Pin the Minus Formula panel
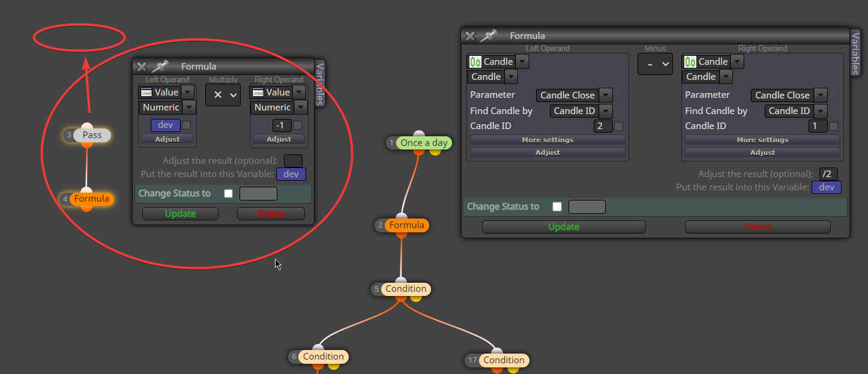The height and width of the screenshot is (374, 868). pyautogui.click(x=489, y=36)
